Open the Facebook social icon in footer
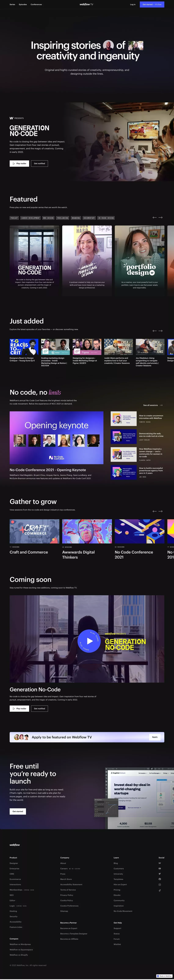 coord(159,879)
